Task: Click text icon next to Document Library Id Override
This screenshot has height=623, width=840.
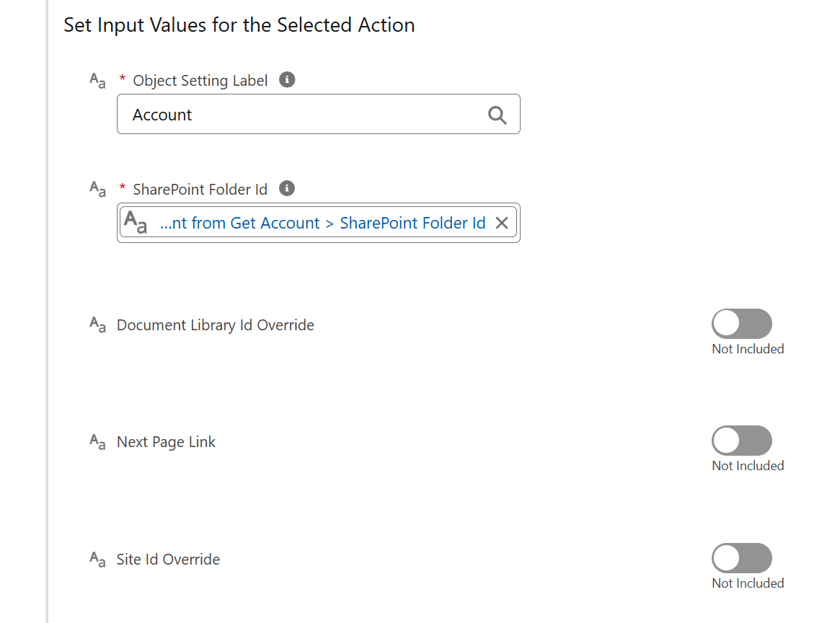Action: tap(97, 324)
